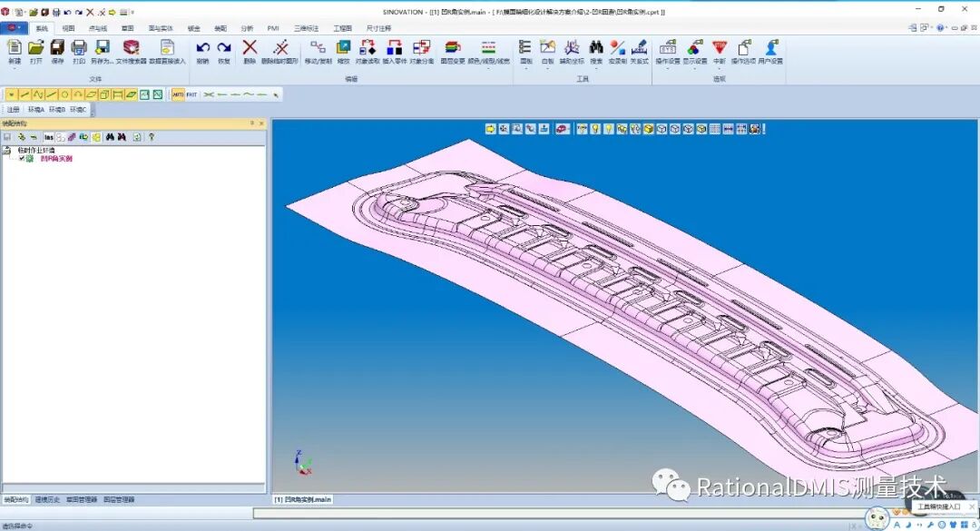Click the 另存为 save-as icon
Viewport: 980px width, 531px height.
[102, 47]
